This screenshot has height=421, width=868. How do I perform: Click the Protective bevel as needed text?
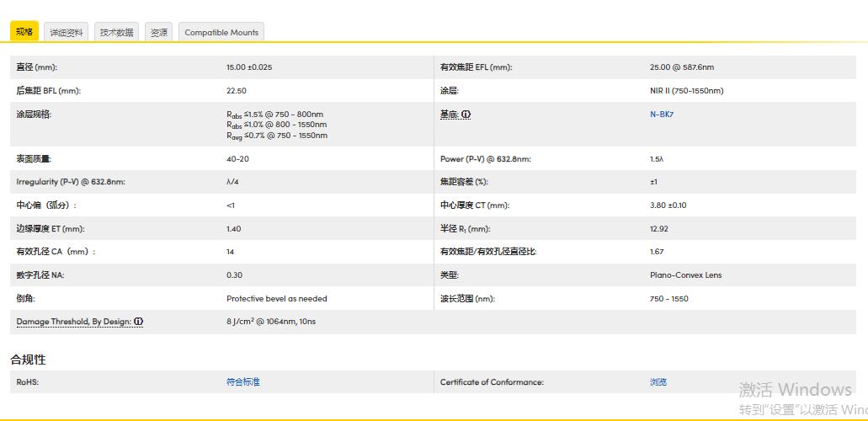coord(277,299)
